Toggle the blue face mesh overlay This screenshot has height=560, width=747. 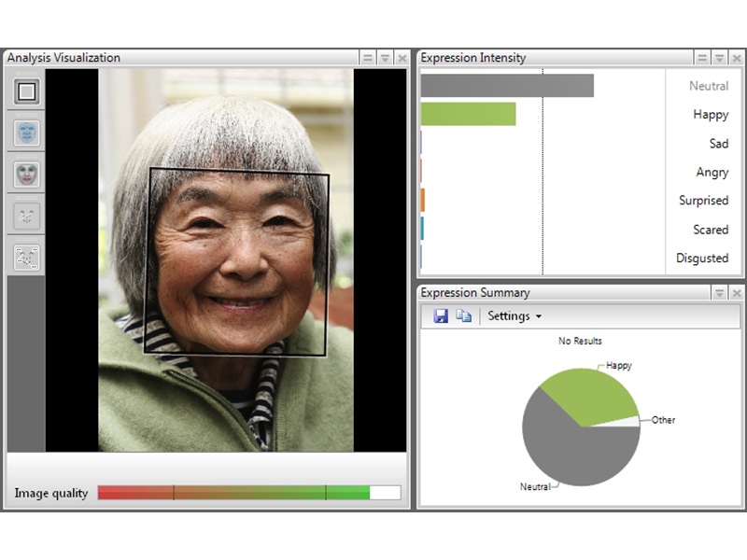(26, 133)
